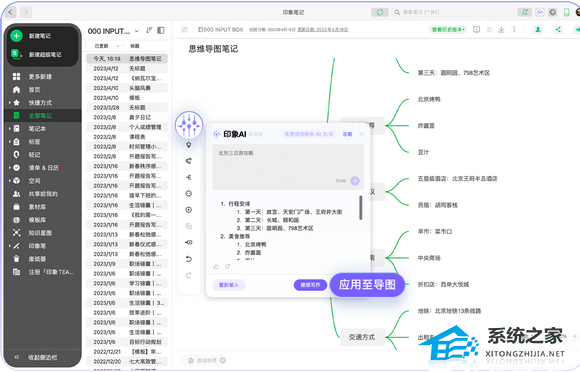Select the 头脑风暴 note in list

(x=127, y=88)
